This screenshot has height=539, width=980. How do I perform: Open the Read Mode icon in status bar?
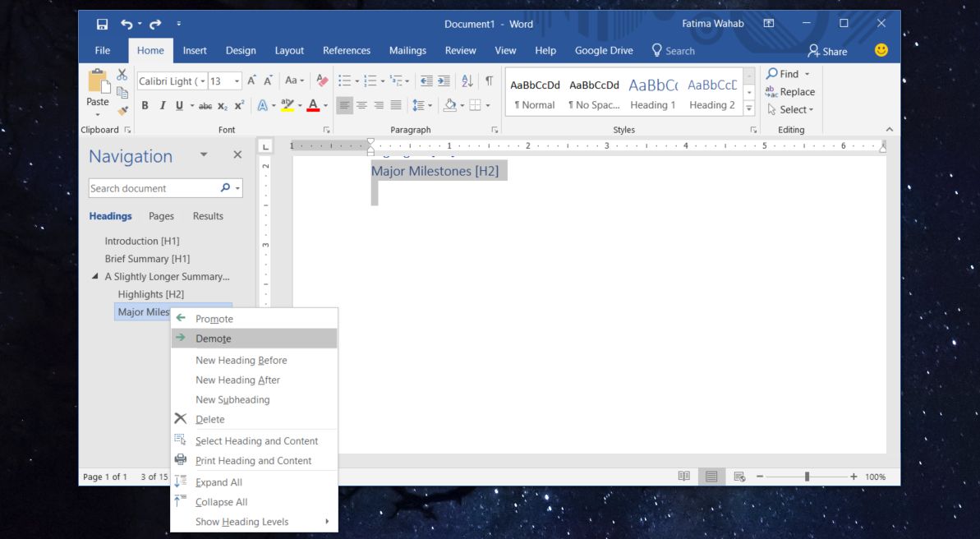(683, 477)
